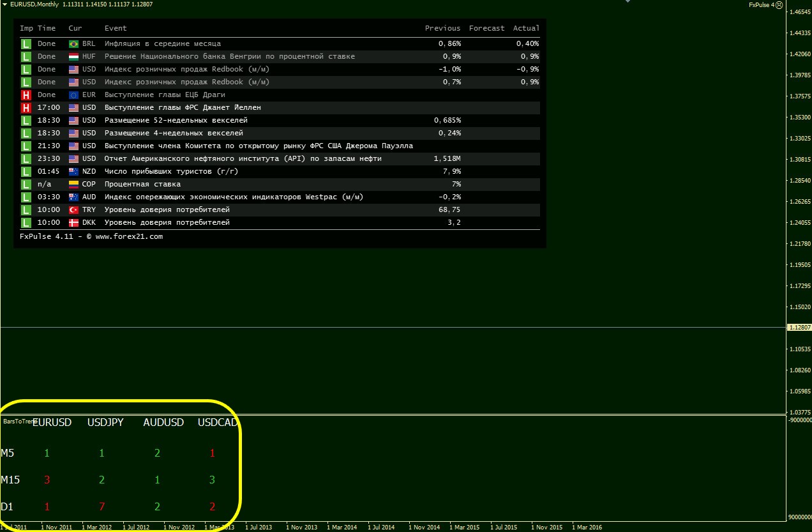Open the EURUSD,Monthly chart title dropdown arrow
Screen dimensions: 812x532
[4, 4]
